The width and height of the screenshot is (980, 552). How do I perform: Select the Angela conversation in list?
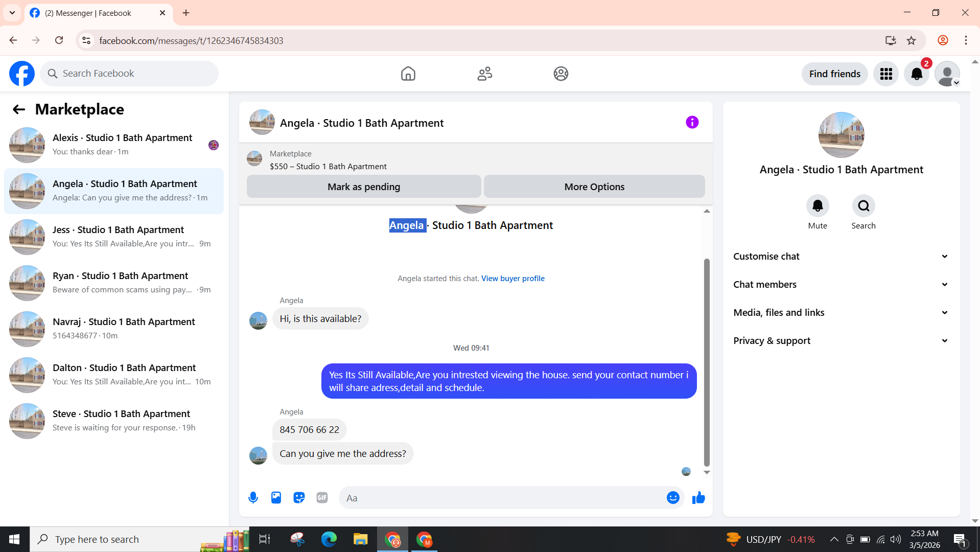pos(114,191)
